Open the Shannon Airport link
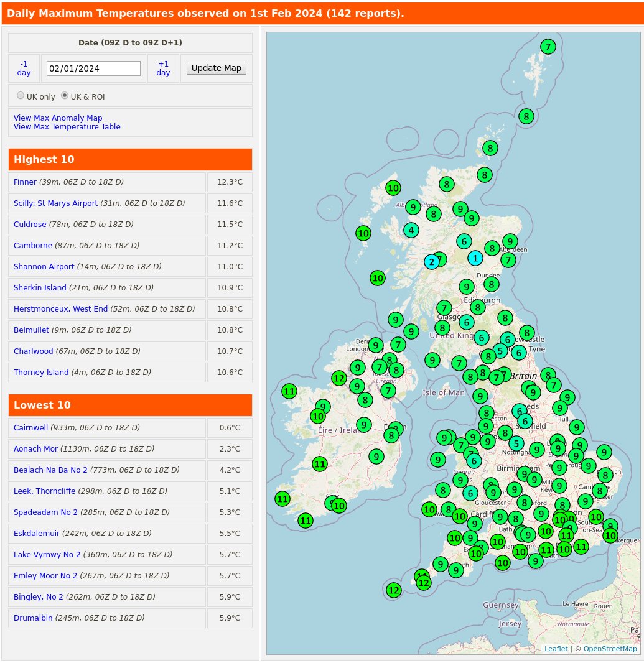 click(44, 266)
